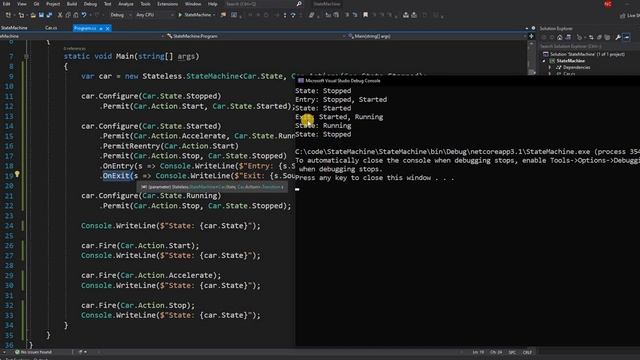Select the StateMachine project in Solution Explorer
The width and height of the screenshot is (640, 360).
[570, 61]
